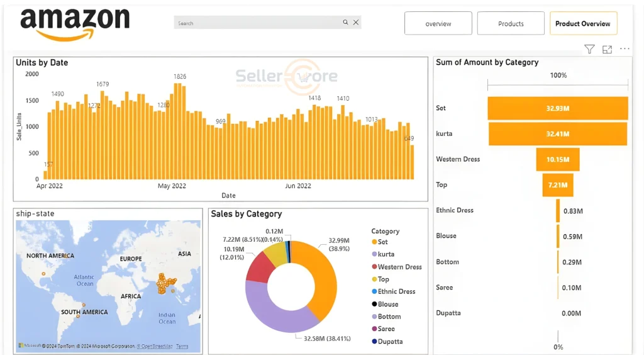Screen dimensions: 644x355
Task: Click the 'Jun 2022' axis label
Action: pyautogui.click(x=298, y=186)
